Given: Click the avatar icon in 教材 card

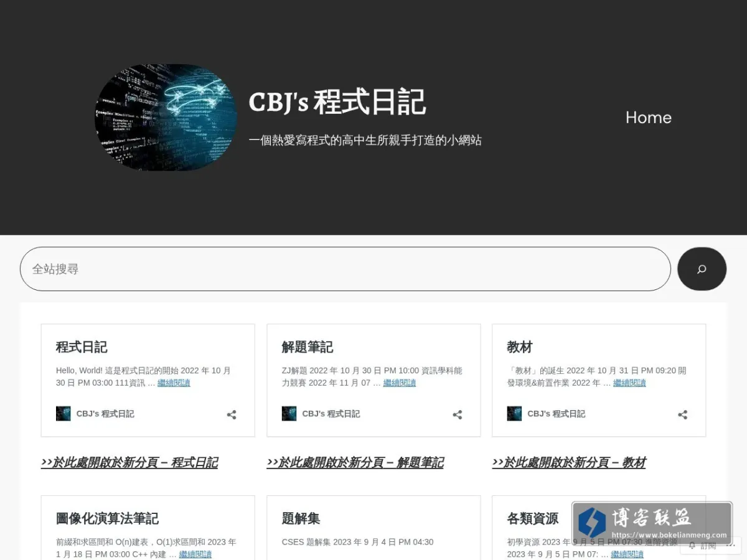Looking at the screenshot, I should click(x=514, y=414).
